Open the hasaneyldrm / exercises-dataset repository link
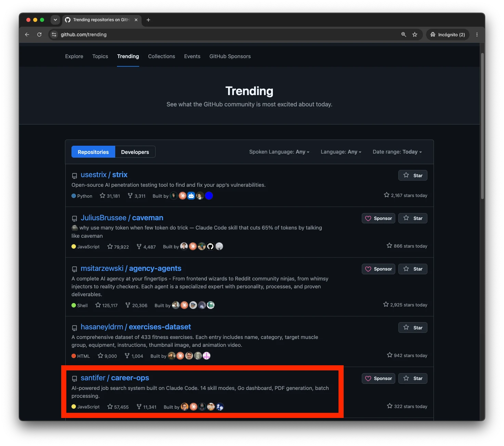 pyautogui.click(x=136, y=327)
